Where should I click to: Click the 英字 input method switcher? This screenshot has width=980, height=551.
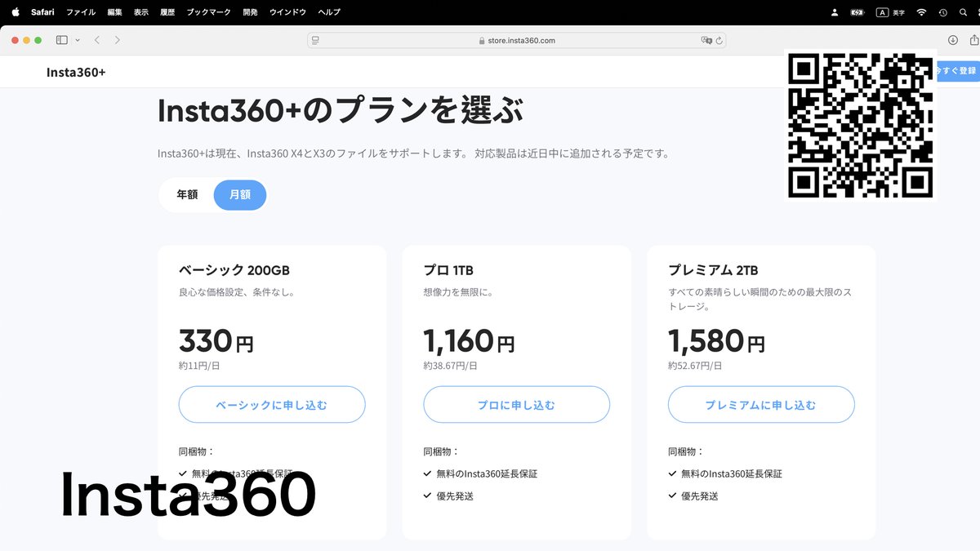(x=890, y=11)
